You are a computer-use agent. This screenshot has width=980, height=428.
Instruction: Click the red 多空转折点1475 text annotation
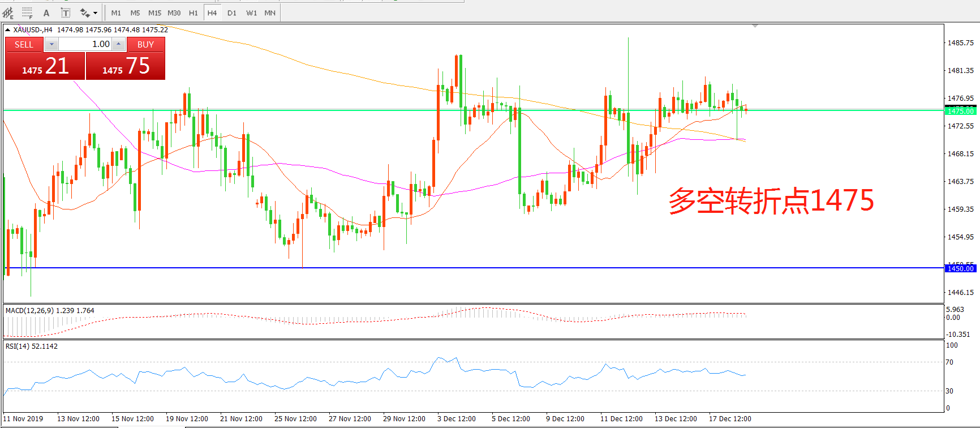(771, 201)
